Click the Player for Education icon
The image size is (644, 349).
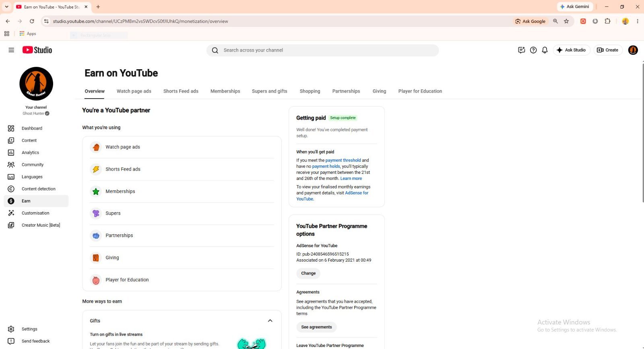coord(96,280)
